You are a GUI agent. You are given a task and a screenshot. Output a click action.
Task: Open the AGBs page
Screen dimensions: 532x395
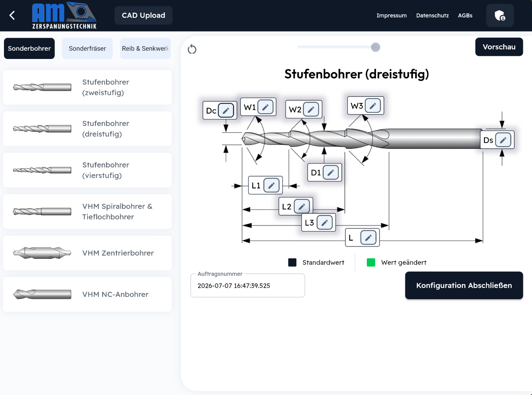465,15
